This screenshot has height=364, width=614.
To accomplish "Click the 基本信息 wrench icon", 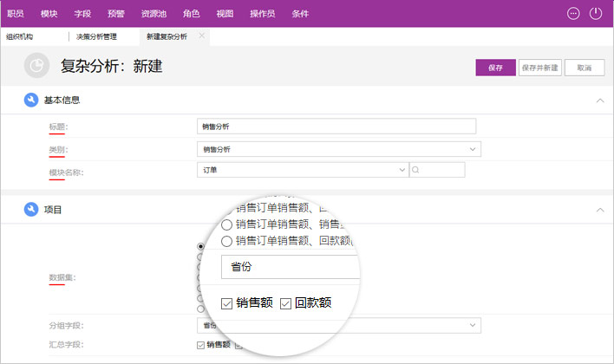I will tap(31, 100).
